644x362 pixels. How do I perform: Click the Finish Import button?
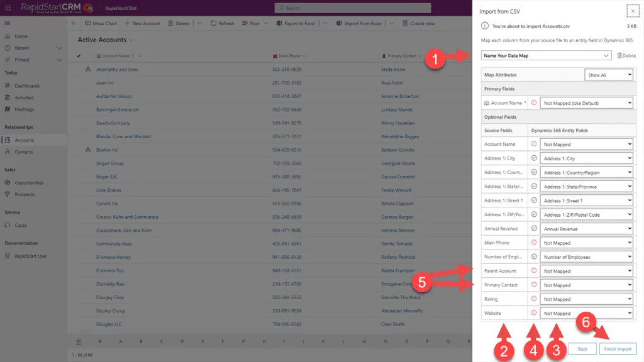click(x=618, y=348)
